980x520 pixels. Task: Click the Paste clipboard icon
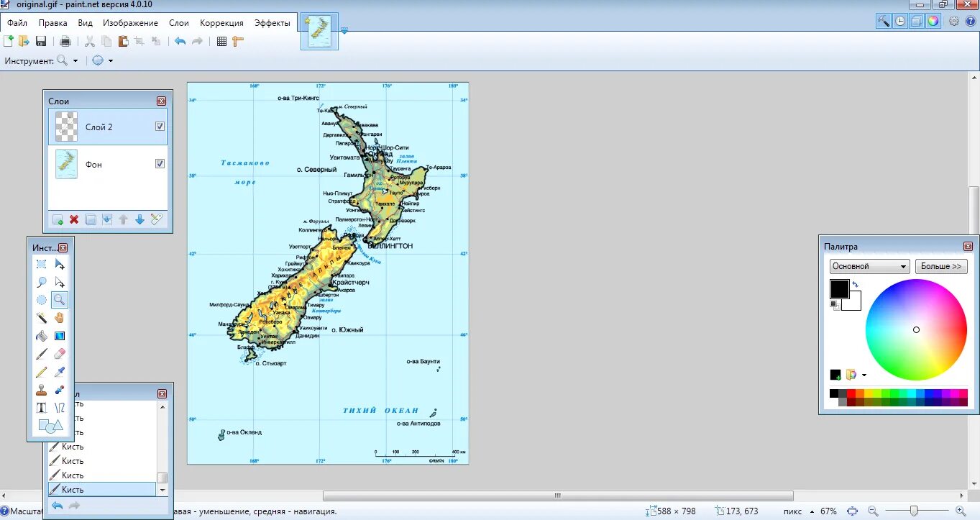click(x=123, y=41)
